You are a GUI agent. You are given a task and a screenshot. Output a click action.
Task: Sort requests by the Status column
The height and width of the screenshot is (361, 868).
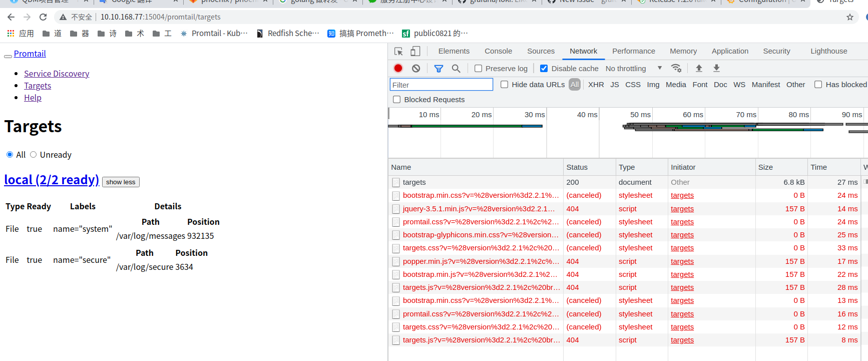point(589,167)
